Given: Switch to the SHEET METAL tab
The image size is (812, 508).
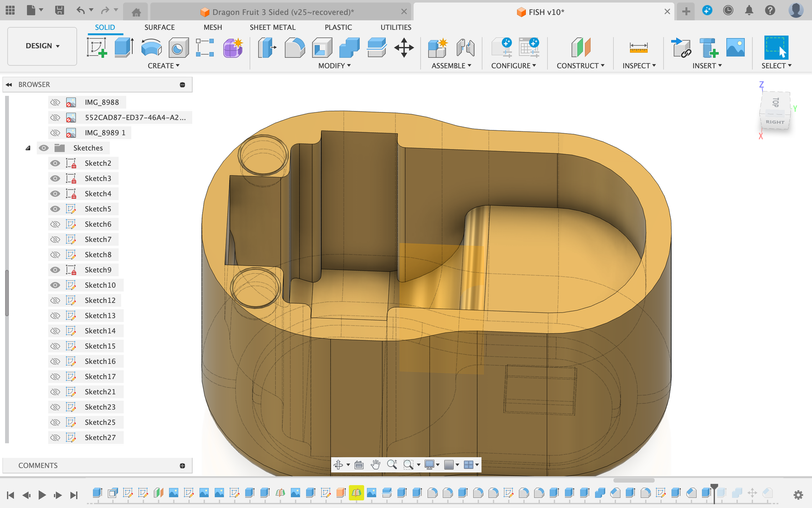Looking at the screenshot, I should coord(272,27).
